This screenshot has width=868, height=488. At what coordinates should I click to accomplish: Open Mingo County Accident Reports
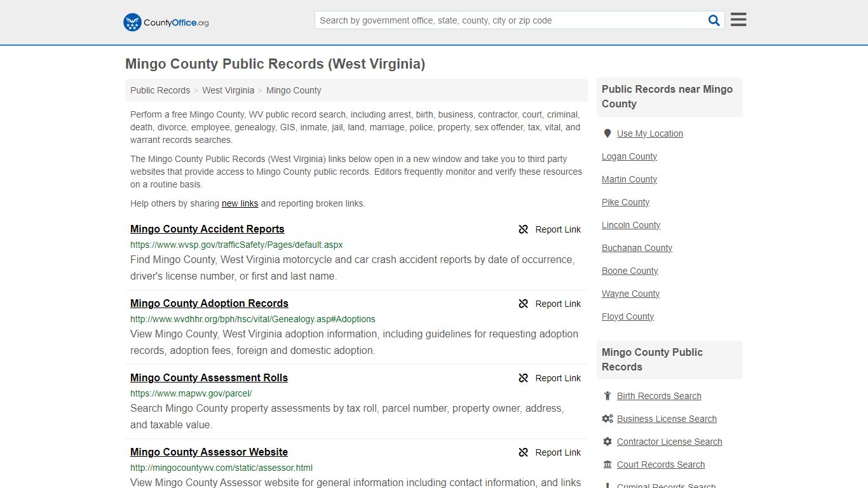pyautogui.click(x=207, y=229)
